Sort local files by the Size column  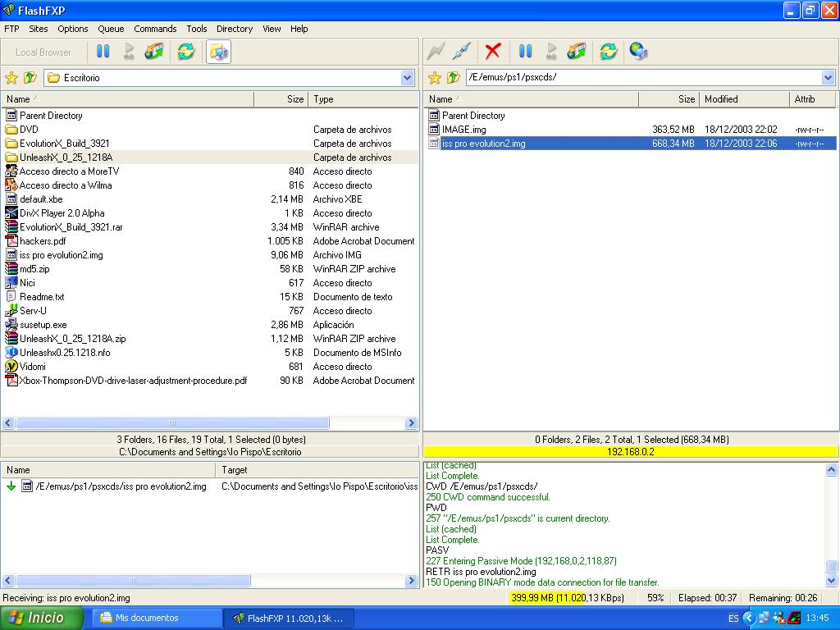tap(281, 99)
